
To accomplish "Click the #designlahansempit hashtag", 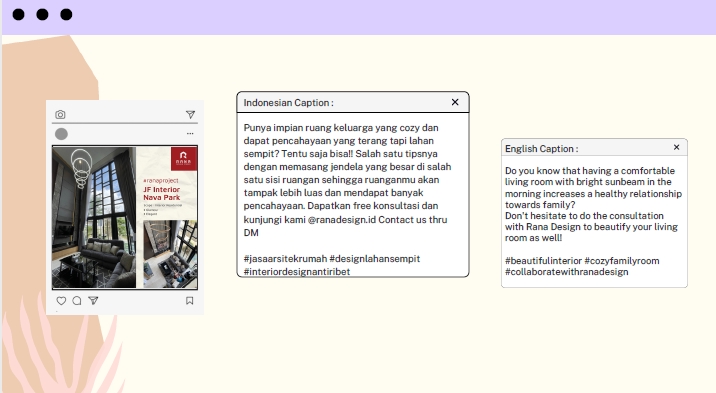I will (x=374, y=259).
